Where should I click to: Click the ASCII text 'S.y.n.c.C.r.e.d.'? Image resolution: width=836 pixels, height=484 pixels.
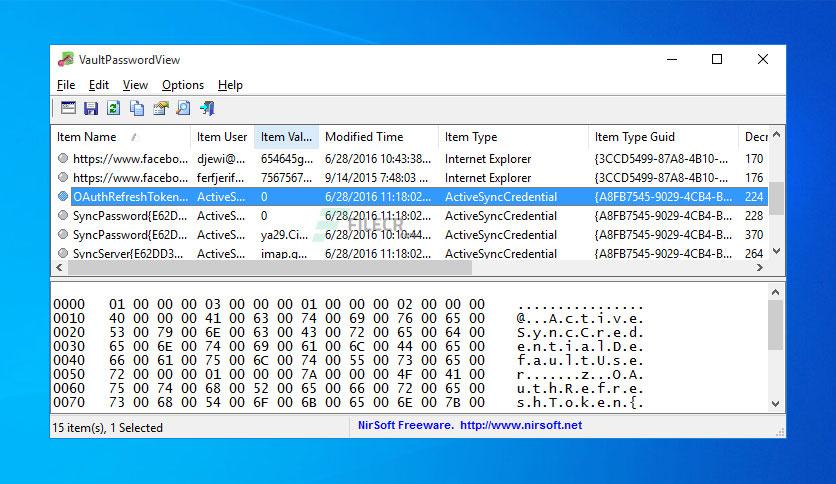pos(580,333)
